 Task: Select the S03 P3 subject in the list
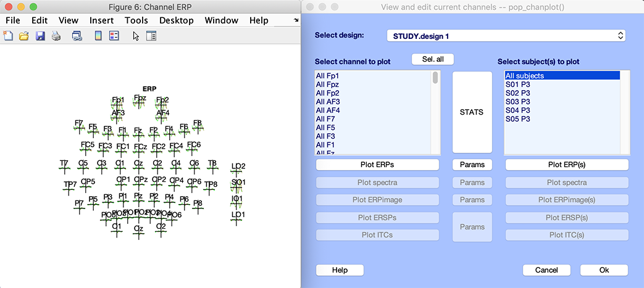click(517, 102)
